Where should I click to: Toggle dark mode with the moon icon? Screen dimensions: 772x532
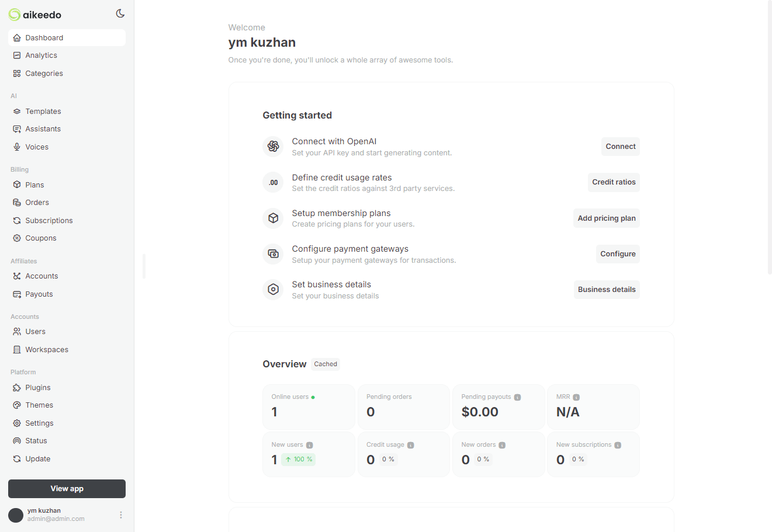point(120,13)
